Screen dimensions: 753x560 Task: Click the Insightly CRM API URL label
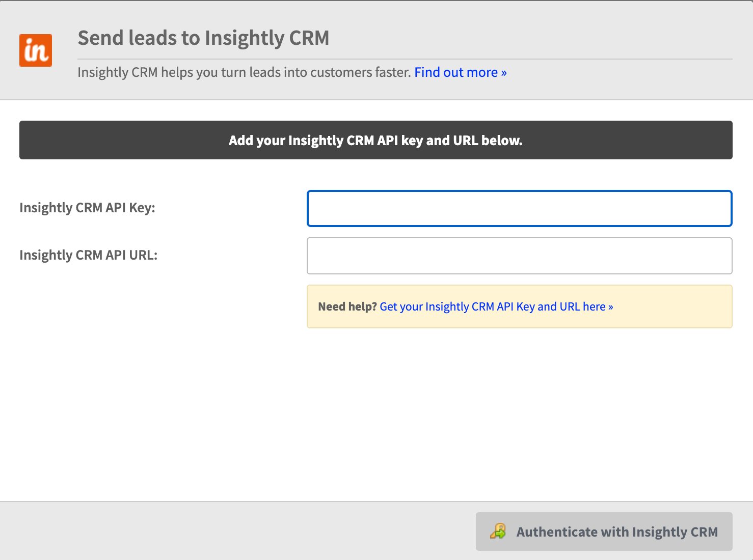click(89, 255)
